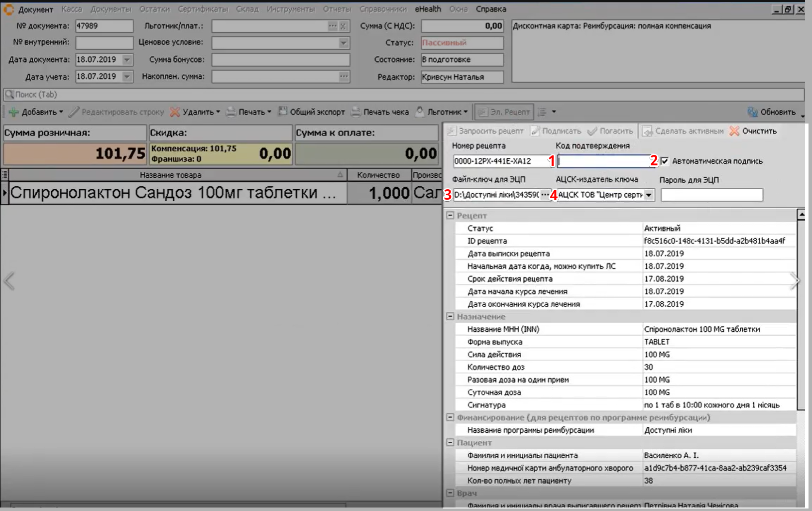Screen dimensions: 812x511
Task: Click the Запросить рецепт button
Action: point(485,131)
